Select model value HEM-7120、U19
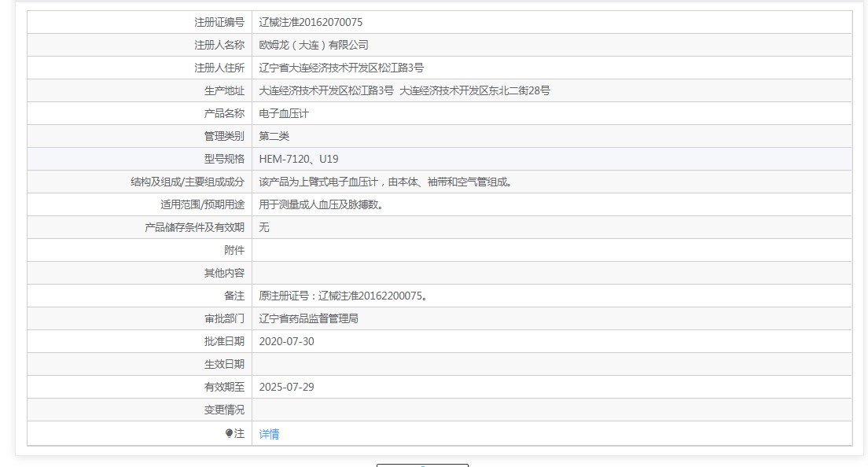Image resolution: width=868 pixels, height=467 pixels. pos(299,159)
